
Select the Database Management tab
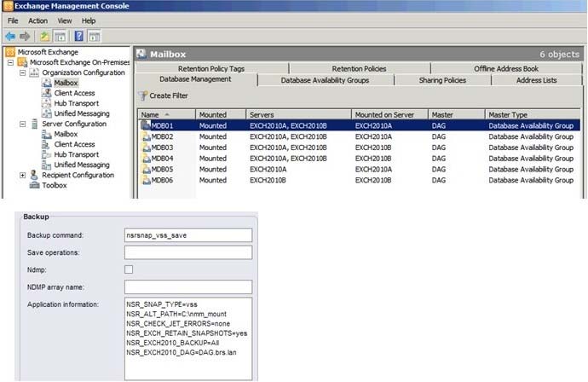[195, 79]
